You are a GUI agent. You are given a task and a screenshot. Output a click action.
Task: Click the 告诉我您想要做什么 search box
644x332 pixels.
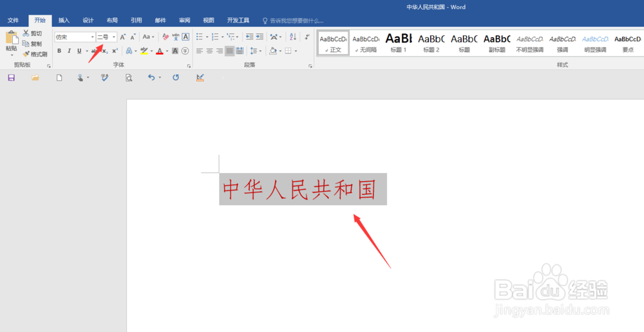click(292, 21)
